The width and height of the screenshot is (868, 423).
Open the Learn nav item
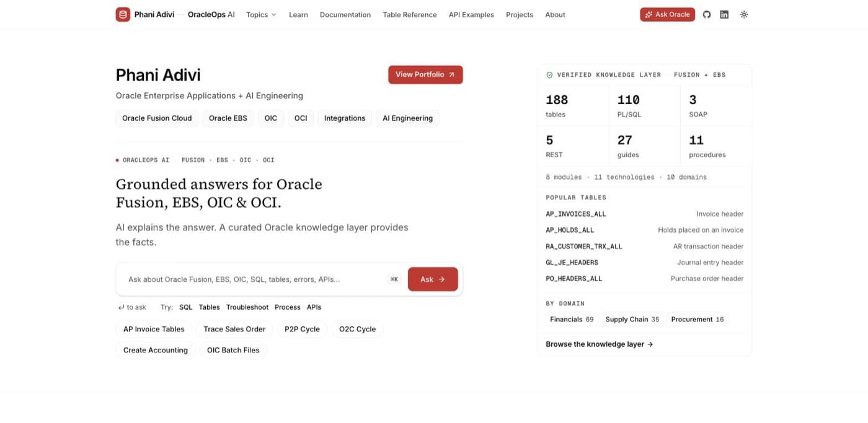point(298,14)
